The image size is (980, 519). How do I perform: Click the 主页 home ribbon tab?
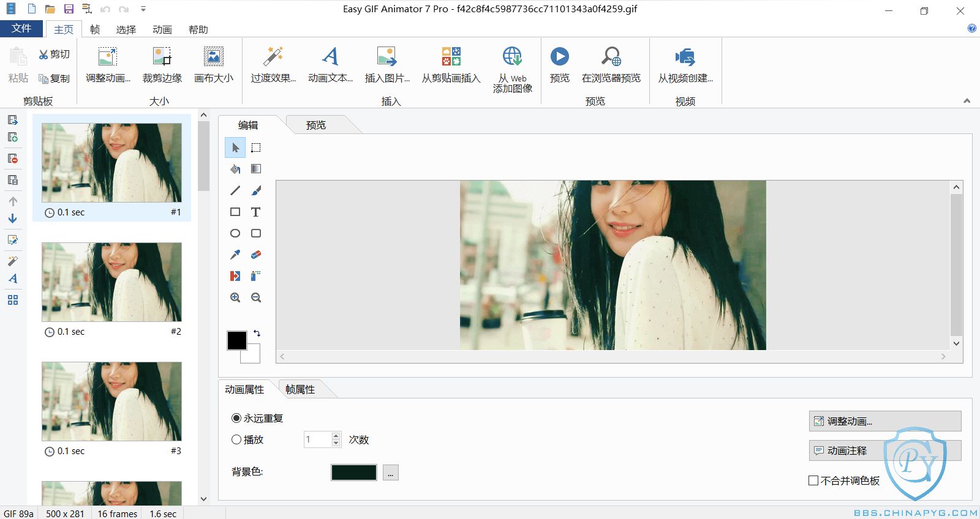[x=63, y=29]
